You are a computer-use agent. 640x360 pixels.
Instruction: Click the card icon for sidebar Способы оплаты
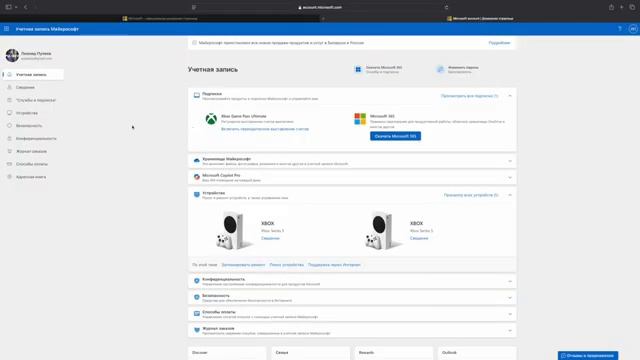[x=9, y=164]
